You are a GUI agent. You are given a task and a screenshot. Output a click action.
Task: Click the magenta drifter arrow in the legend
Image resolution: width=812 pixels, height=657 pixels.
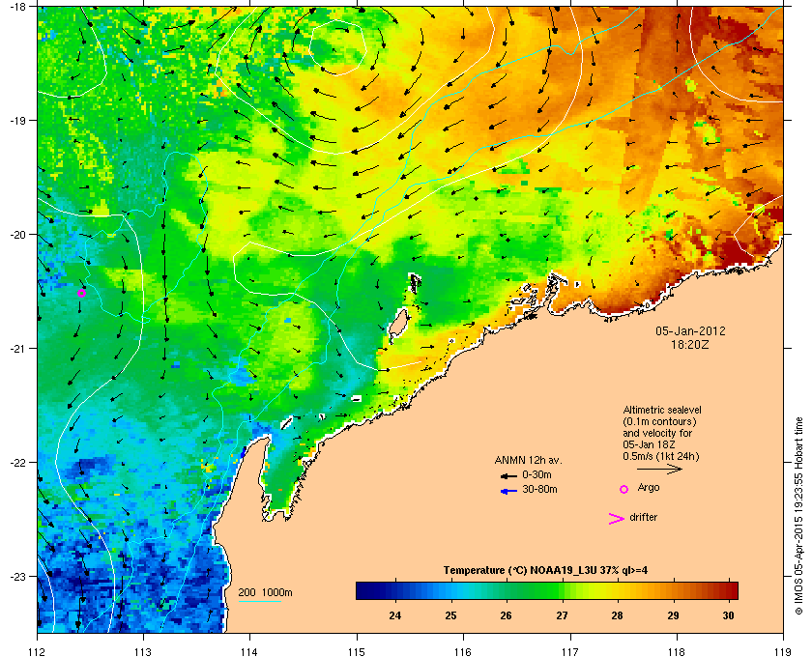point(617,519)
